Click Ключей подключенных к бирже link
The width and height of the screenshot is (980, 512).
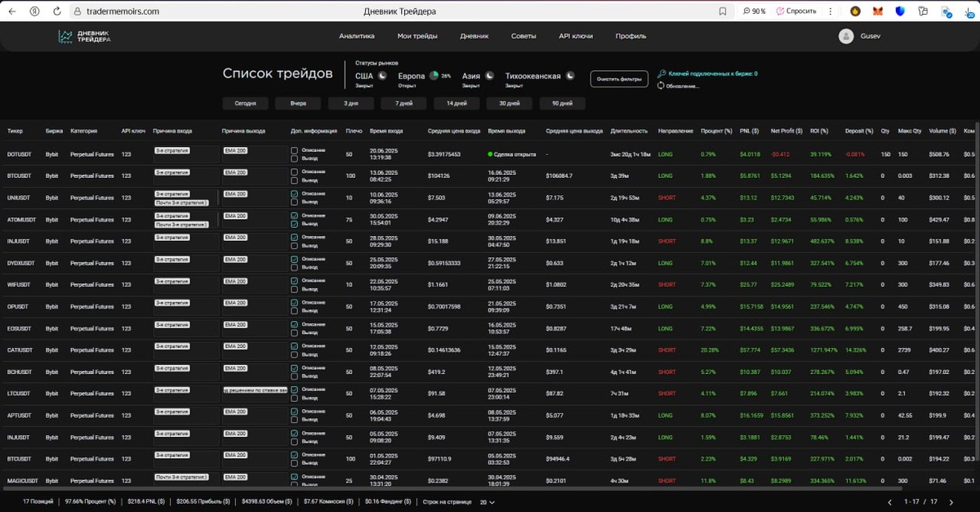click(x=713, y=73)
